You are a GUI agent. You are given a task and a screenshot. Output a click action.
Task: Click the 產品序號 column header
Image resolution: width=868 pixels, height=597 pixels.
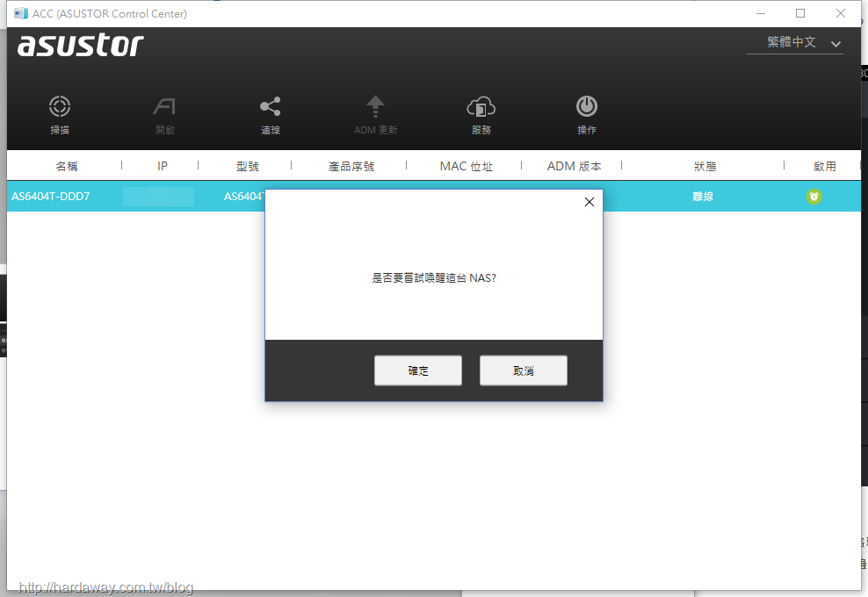(351, 166)
